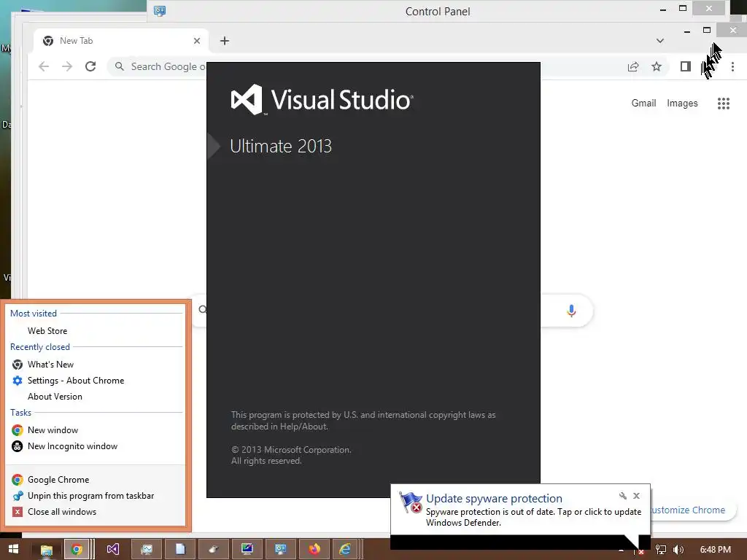Reload the page in Chrome
This screenshot has width=747, height=560.
pyautogui.click(x=90, y=66)
